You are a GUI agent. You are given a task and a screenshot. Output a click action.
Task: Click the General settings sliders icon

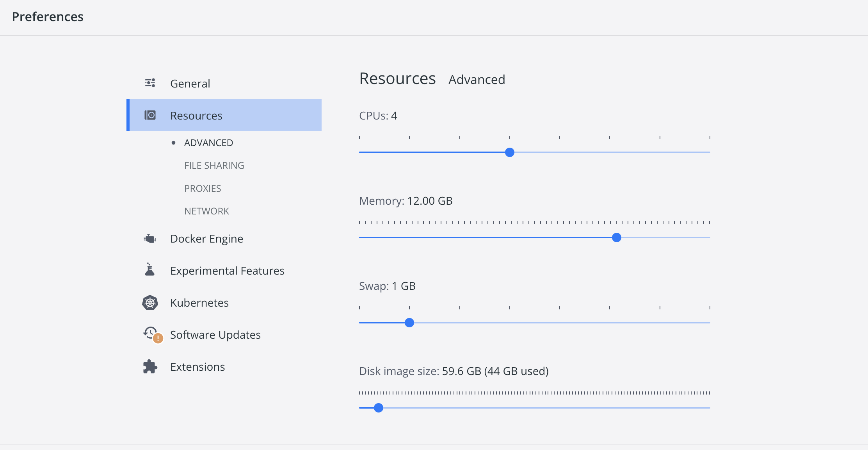pos(150,83)
